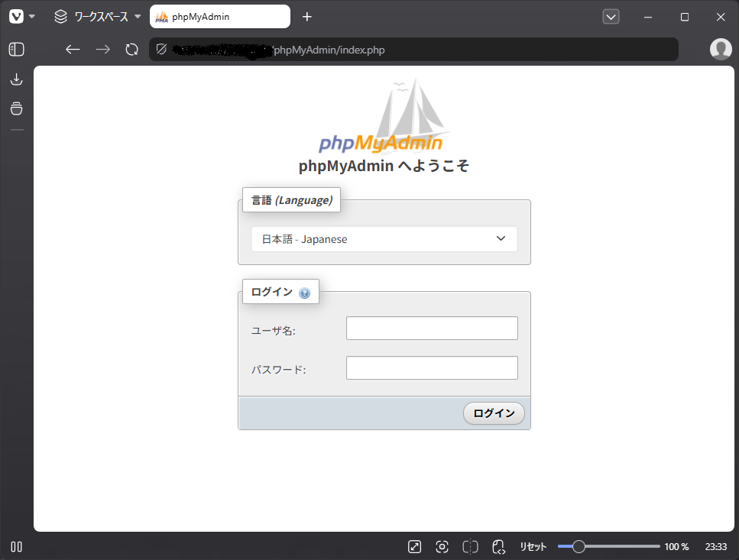This screenshot has height=560, width=739.
Task: Open the tracker blocker shield icon
Action: click(x=161, y=49)
